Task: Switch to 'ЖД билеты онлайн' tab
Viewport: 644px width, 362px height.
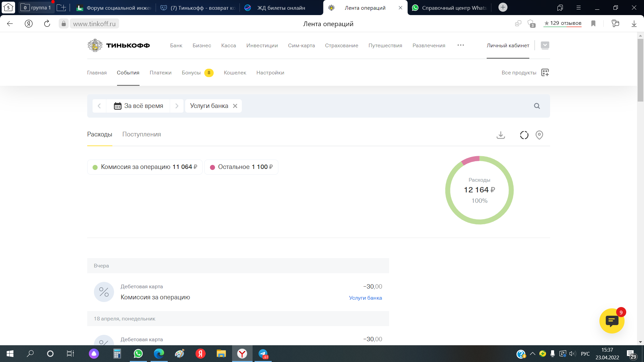Action: point(281,8)
